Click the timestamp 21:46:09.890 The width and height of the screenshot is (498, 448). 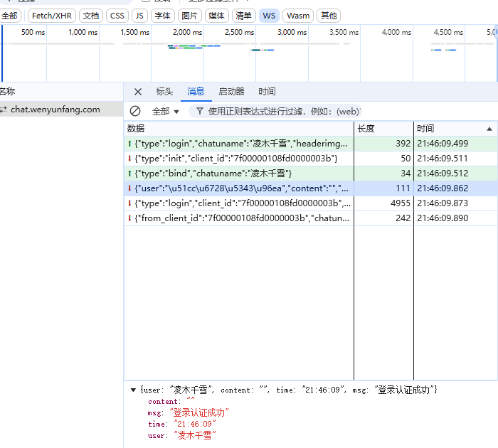[x=443, y=218]
